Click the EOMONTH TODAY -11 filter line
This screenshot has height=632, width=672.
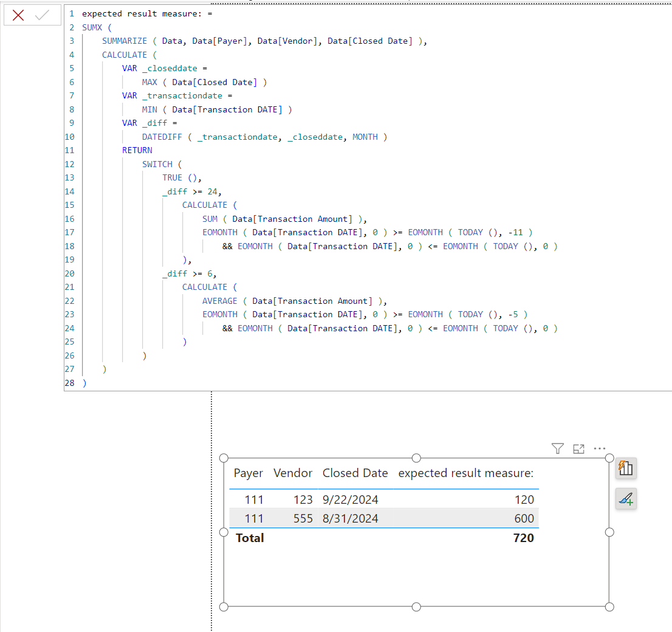pos(367,232)
